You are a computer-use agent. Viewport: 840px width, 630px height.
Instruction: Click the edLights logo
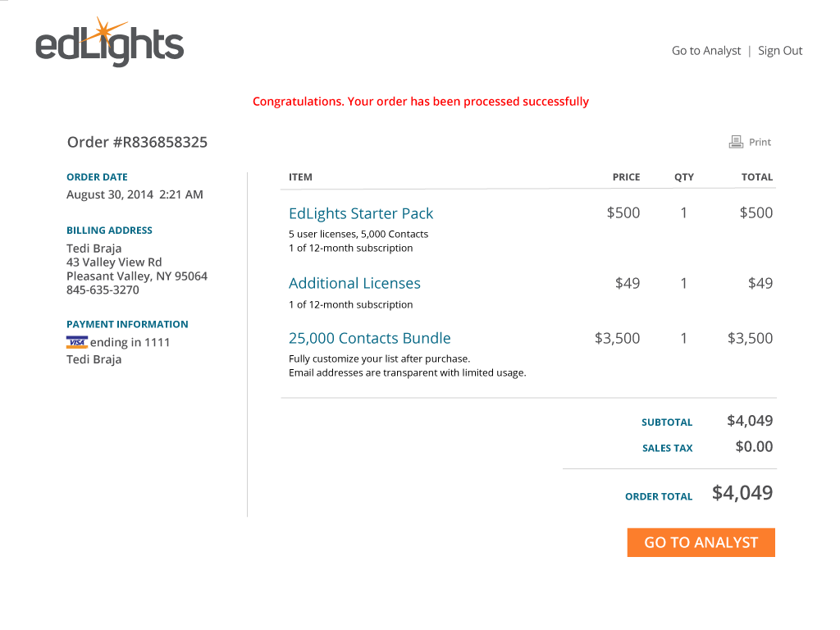[x=110, y=43]
